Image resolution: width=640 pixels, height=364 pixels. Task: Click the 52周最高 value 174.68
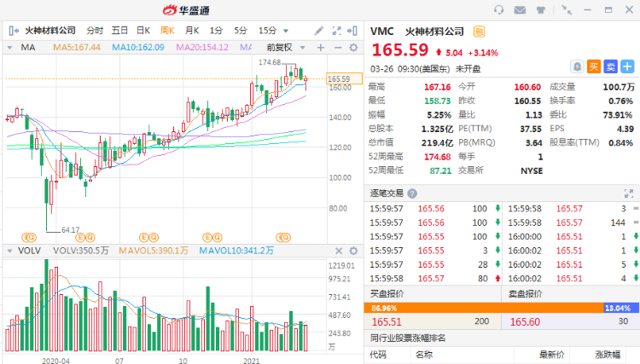click(x=438, y=157)
